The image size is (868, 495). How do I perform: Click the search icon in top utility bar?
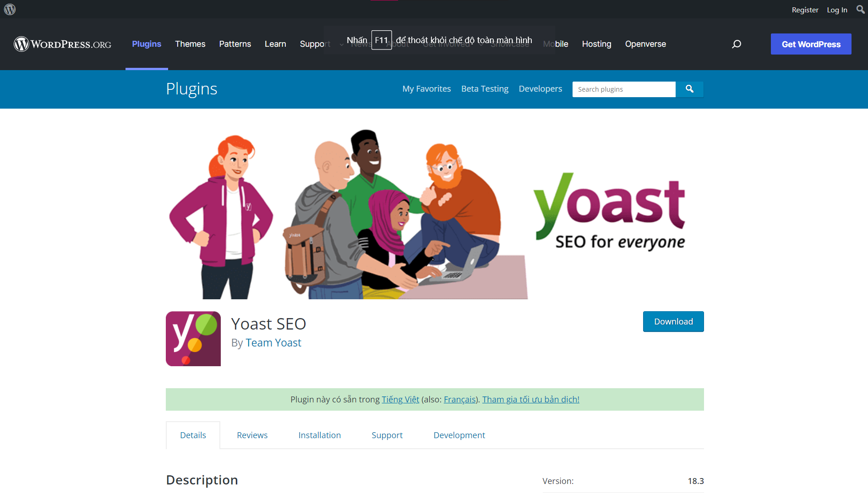(860, 9)
